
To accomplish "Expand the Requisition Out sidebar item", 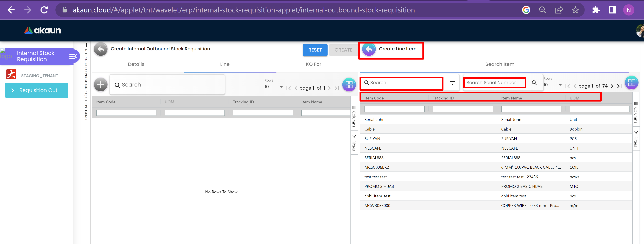I will coord(37,90).
